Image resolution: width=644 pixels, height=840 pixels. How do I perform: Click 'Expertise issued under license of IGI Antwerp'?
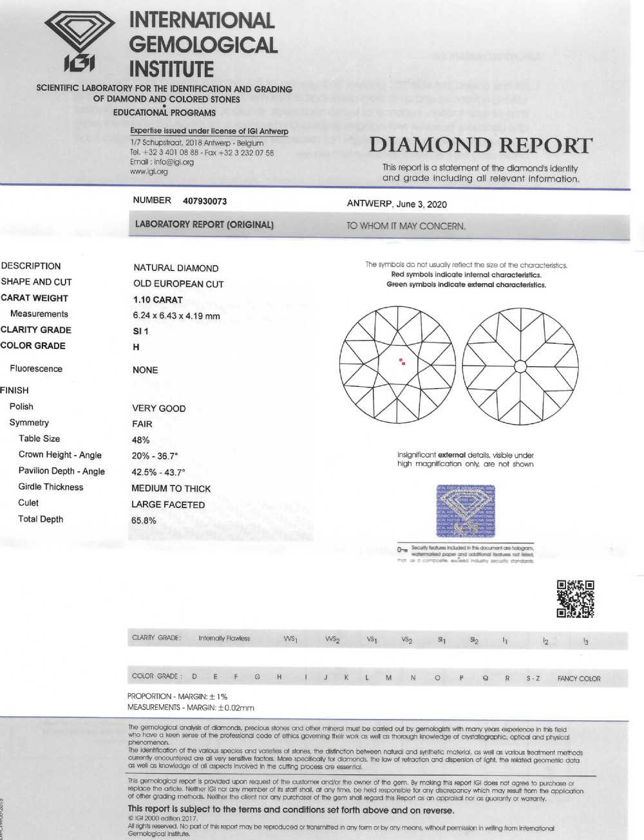click(209, 131)
